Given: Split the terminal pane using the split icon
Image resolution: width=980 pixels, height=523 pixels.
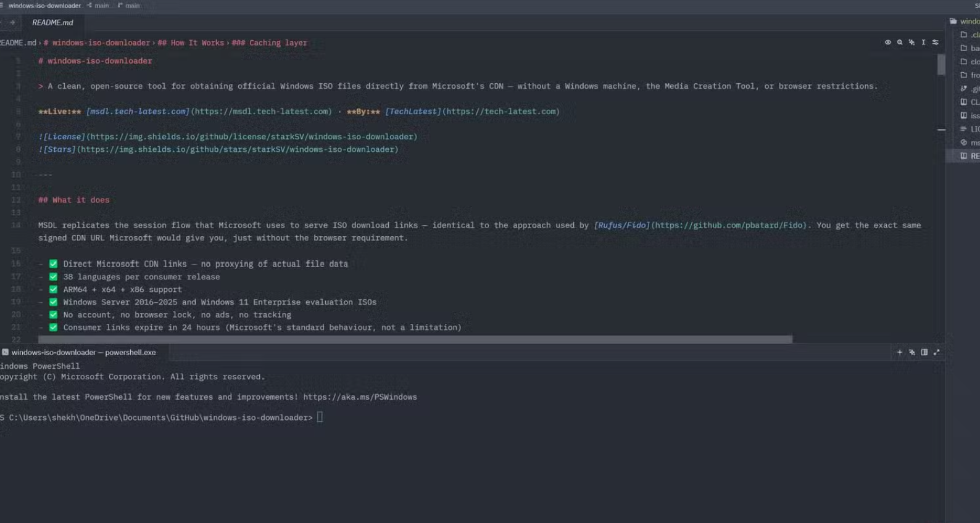Looking at the screenshot, I should click(924, 352).
